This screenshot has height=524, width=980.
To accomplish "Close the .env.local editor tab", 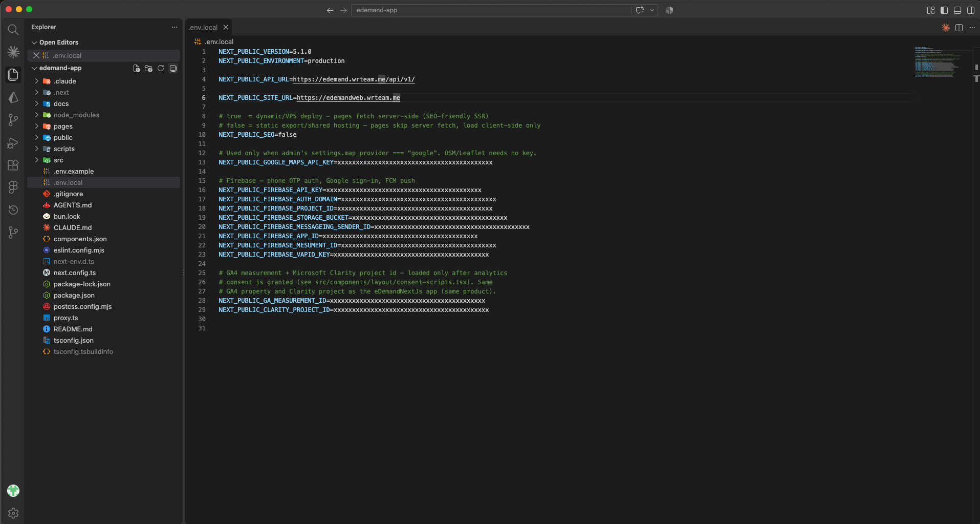I will [x=226, y=28].
